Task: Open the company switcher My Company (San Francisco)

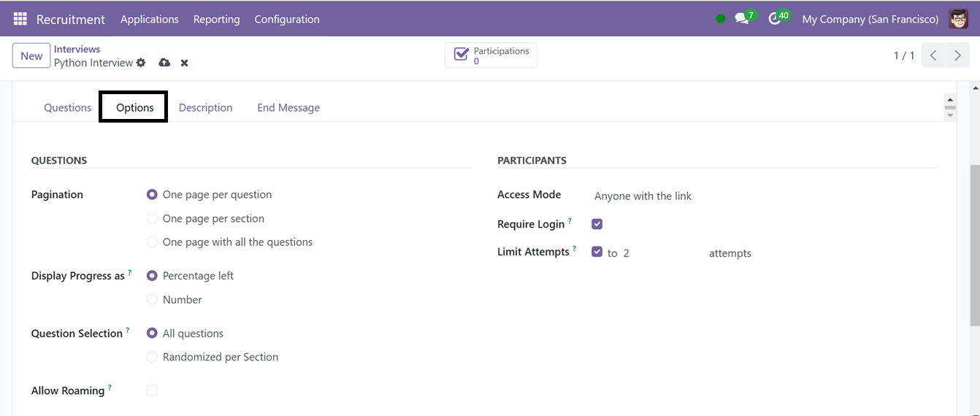Action: pyautogui.click(x=870, y=19)
